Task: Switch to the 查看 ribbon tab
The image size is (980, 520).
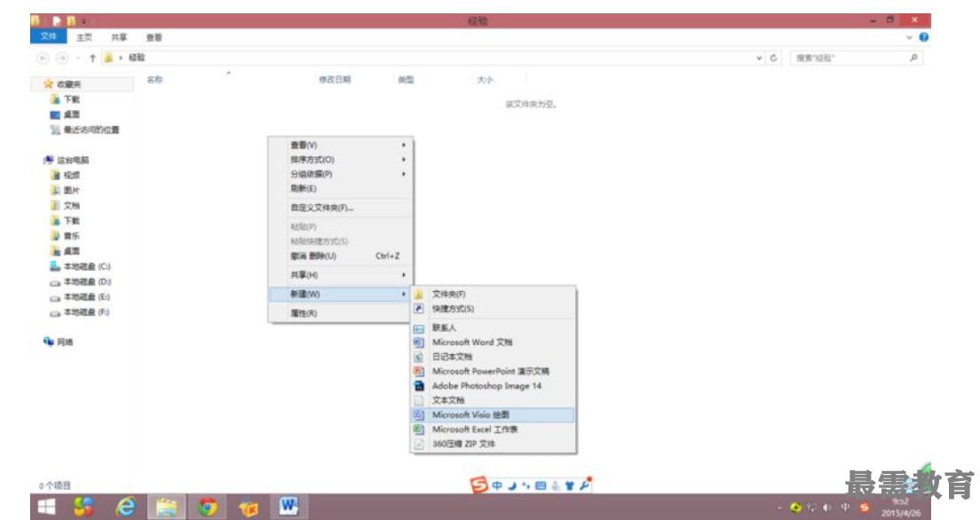Action: (154, 37)
